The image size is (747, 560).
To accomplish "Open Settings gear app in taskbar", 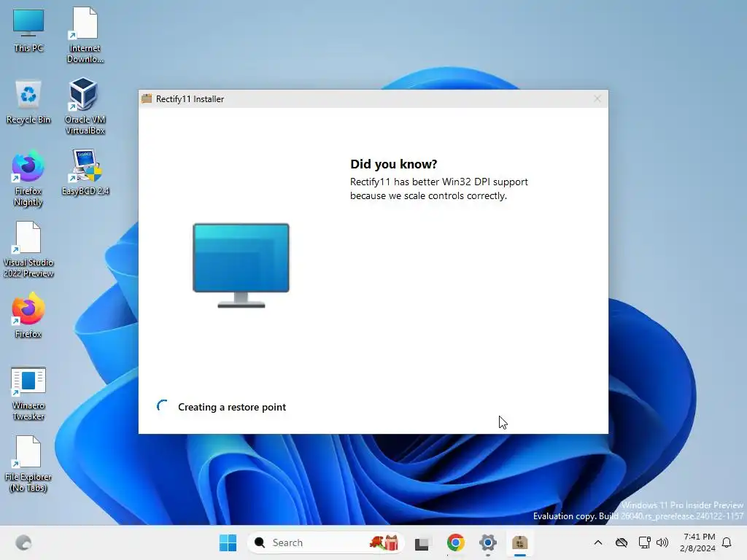I will click(488, 542).
